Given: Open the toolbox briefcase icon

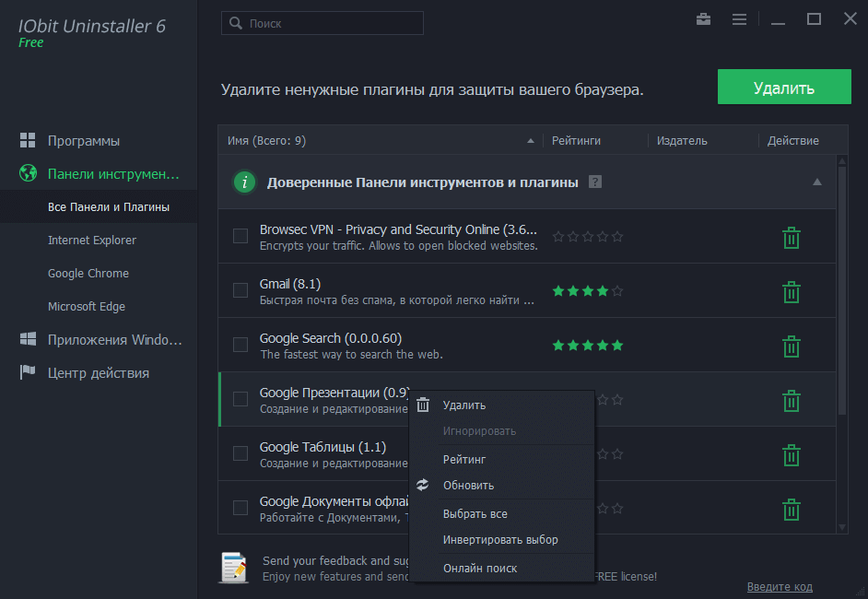Looking at the screenshot, I should 703,19.
